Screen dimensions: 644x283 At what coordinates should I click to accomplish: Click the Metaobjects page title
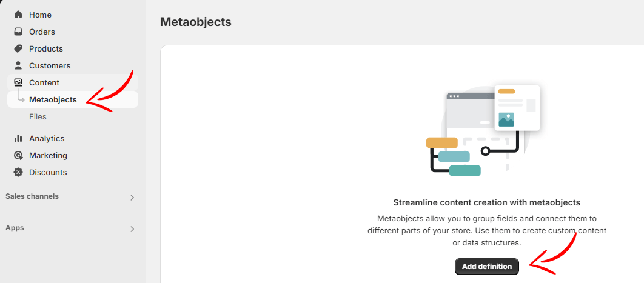[196, 22]
